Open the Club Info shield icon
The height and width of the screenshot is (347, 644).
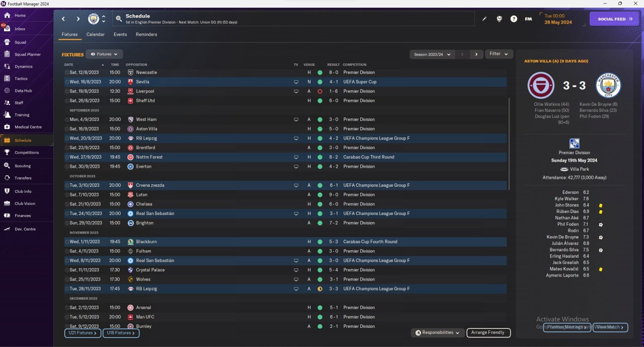(7, 191)
